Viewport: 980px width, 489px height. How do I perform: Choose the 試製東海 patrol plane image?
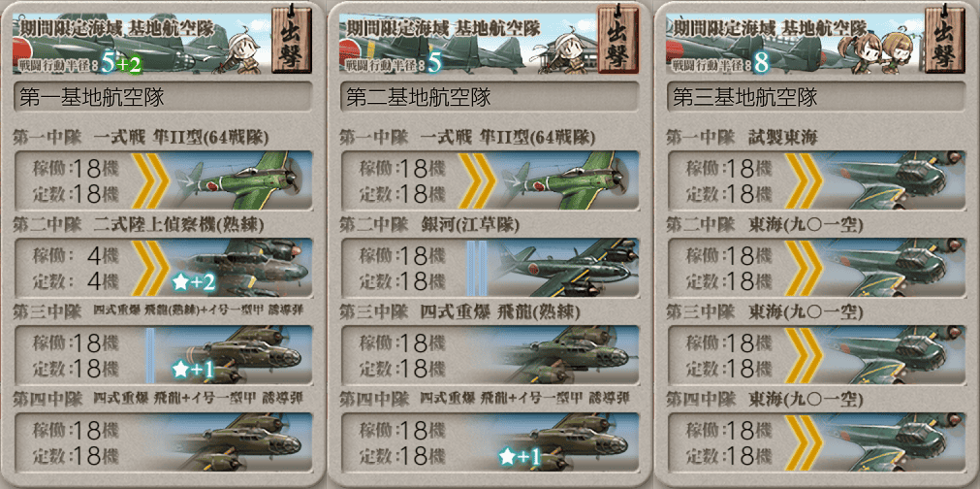pyautogui.click(x=894, y=180)
